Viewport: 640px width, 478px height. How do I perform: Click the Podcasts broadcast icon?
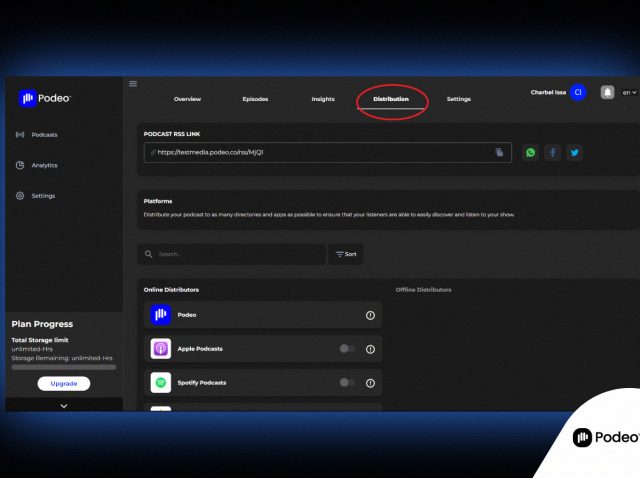20,134
